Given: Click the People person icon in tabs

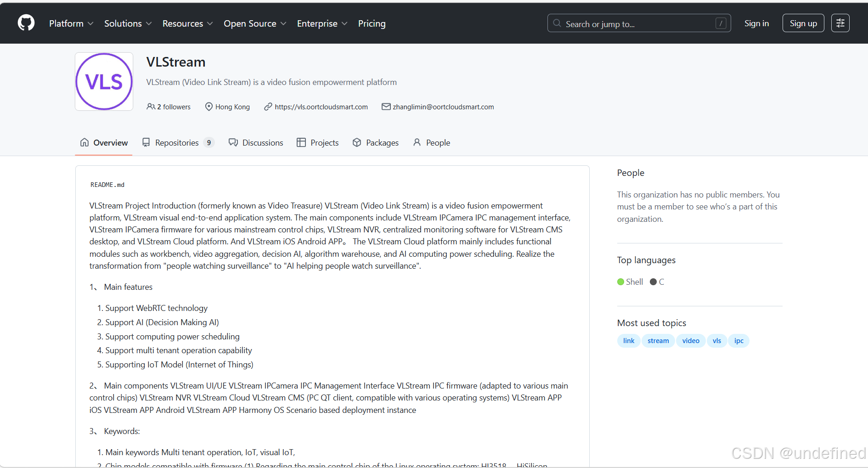Looking at the screenshot, I should click(x=417, y=142).
